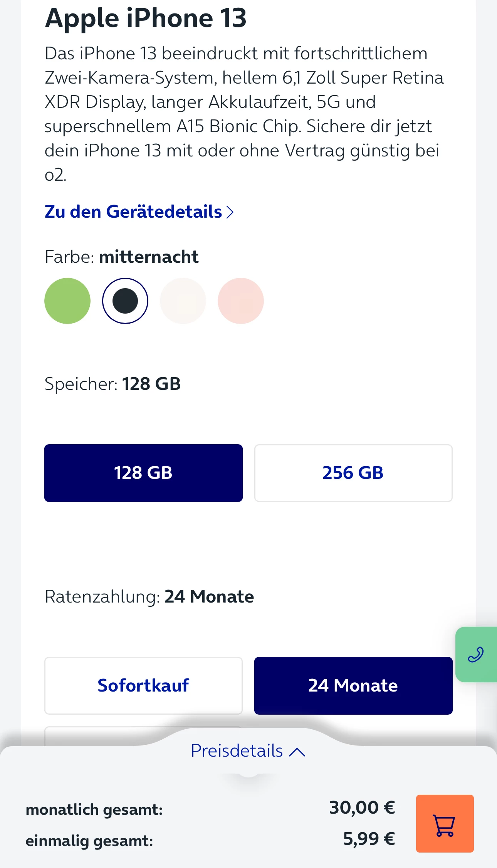Tap the green phone call icon
Image resolution: width=497 pixels, height=868 pixels.
[x=476, y=655]
